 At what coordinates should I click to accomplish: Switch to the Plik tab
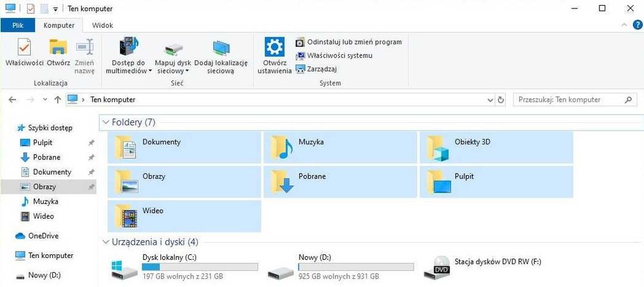pos(17,26)
